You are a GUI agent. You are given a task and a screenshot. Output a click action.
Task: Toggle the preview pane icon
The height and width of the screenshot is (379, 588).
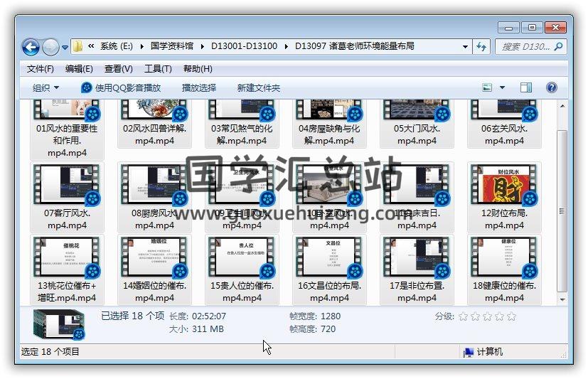(x=525, y=87)
